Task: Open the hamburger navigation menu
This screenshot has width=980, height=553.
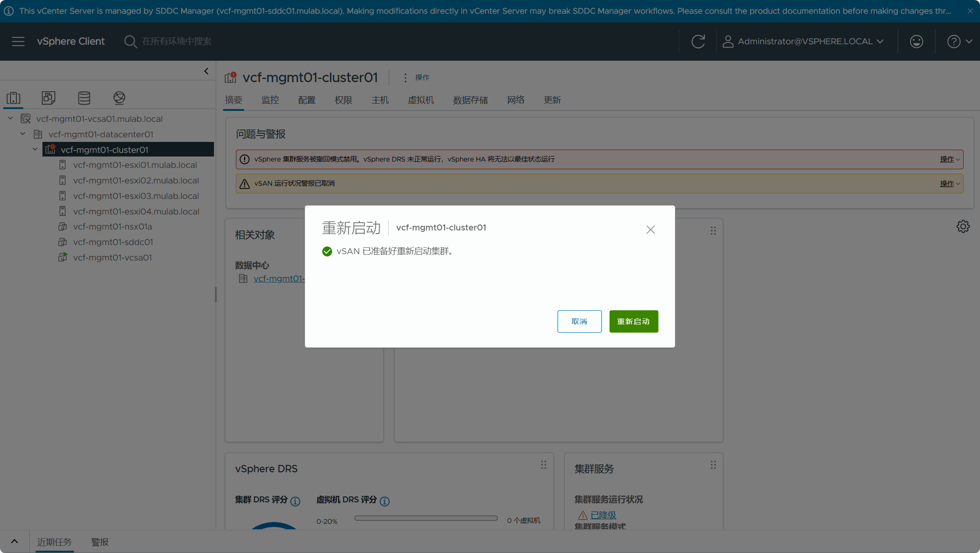Action: 18,42
